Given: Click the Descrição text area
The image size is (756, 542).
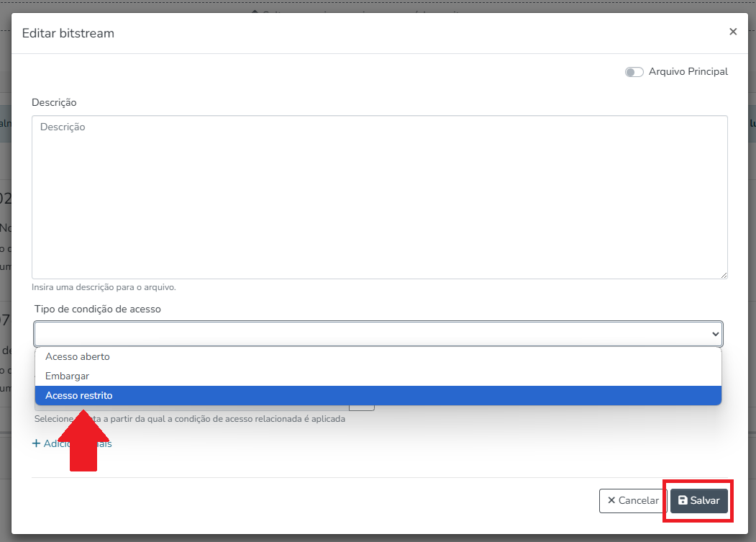Looking at the screenshot, I should tap(379, 197).
